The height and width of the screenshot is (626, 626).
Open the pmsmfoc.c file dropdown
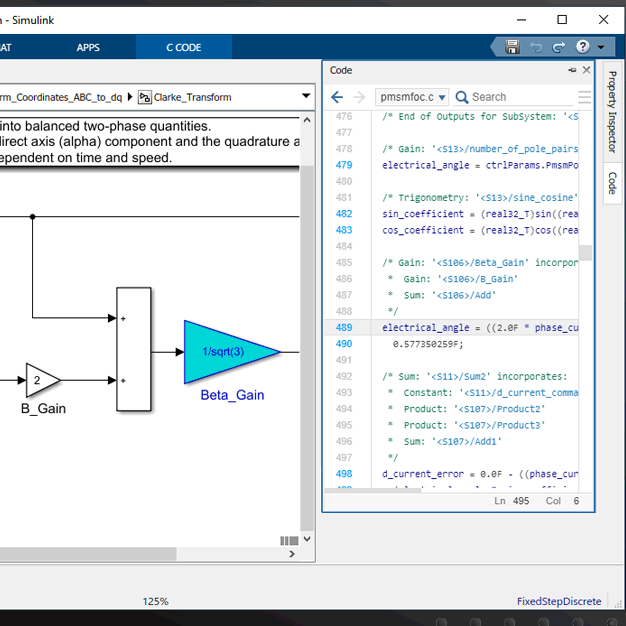[x=412, y=97]
